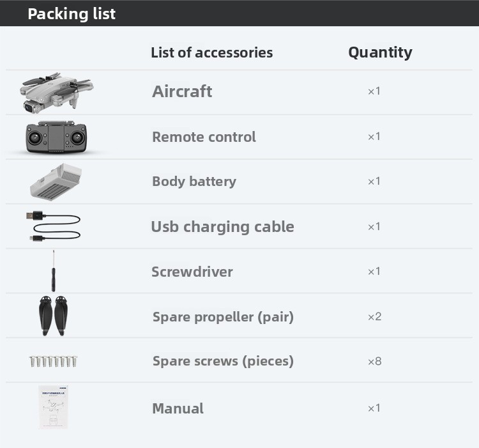Click the row of spare screws
479x448 pixels.
[53, 362]
